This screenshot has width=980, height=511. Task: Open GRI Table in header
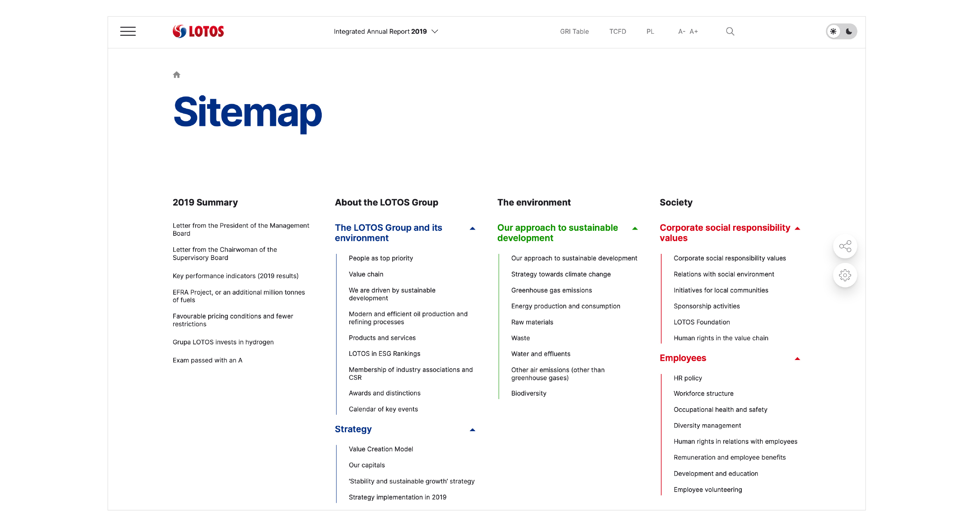574,31
